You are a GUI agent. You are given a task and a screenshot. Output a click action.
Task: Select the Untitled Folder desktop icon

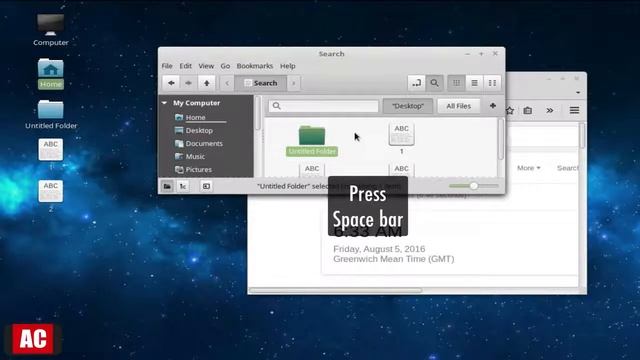(51, 115)
